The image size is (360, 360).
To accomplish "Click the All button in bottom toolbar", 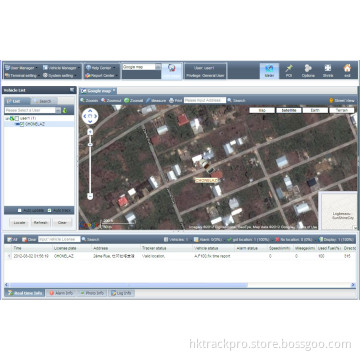I will (x=12, y=239).
